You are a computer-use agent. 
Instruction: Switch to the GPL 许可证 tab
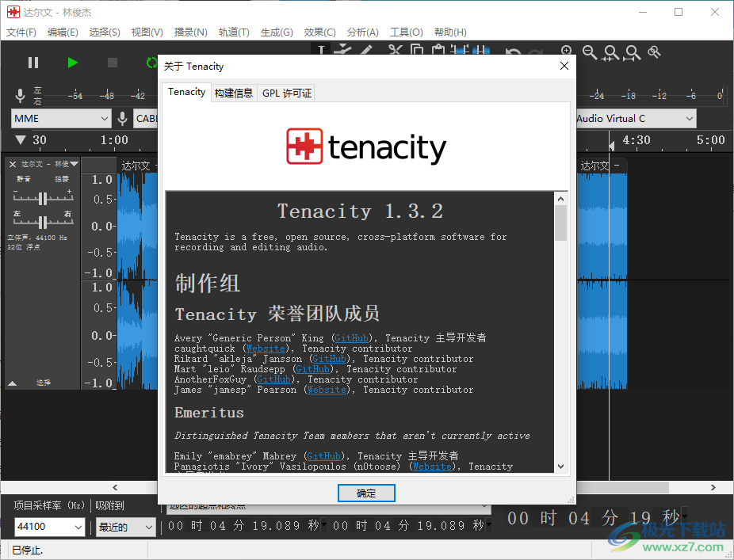pos(286,93)
